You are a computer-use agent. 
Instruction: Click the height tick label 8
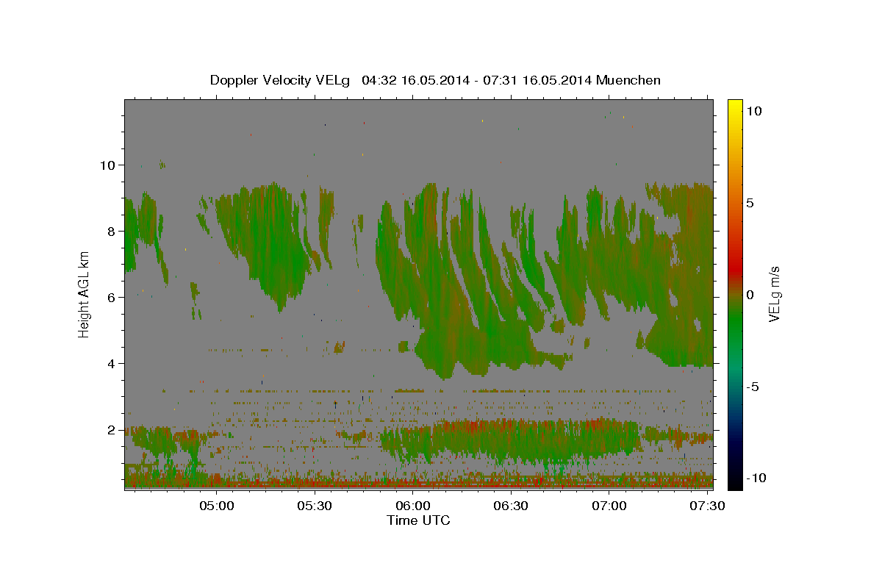[x=113, y=231]
